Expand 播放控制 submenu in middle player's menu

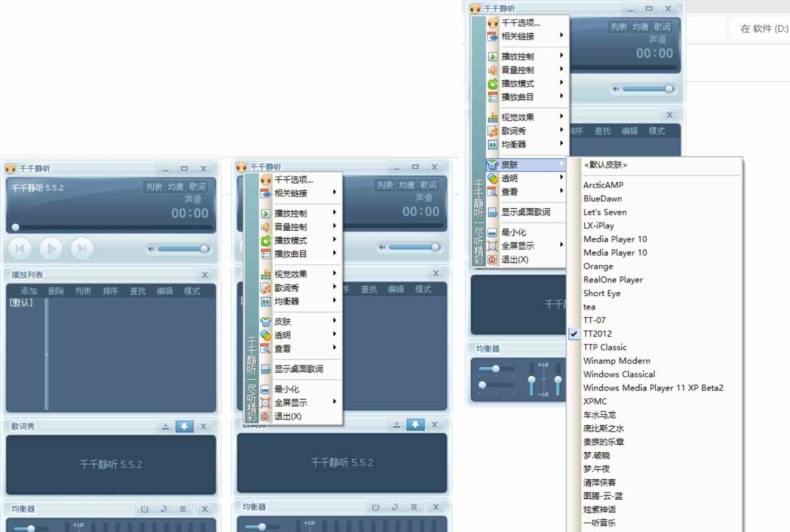point(300,214)
